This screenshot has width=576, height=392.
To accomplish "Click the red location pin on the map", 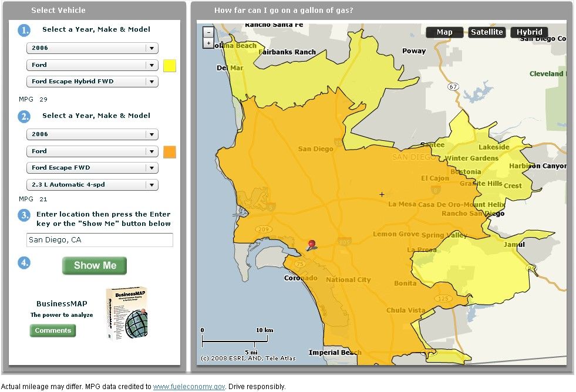I will [312, 245].
